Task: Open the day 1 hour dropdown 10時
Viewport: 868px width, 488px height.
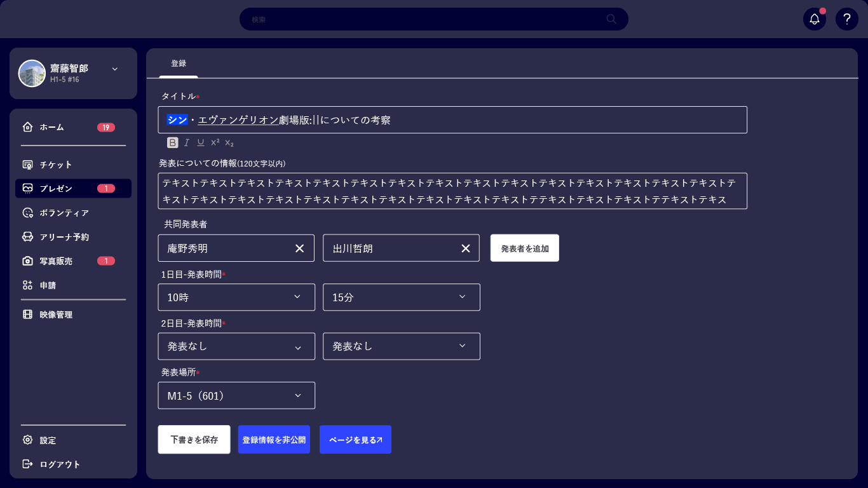Action: 236,297
